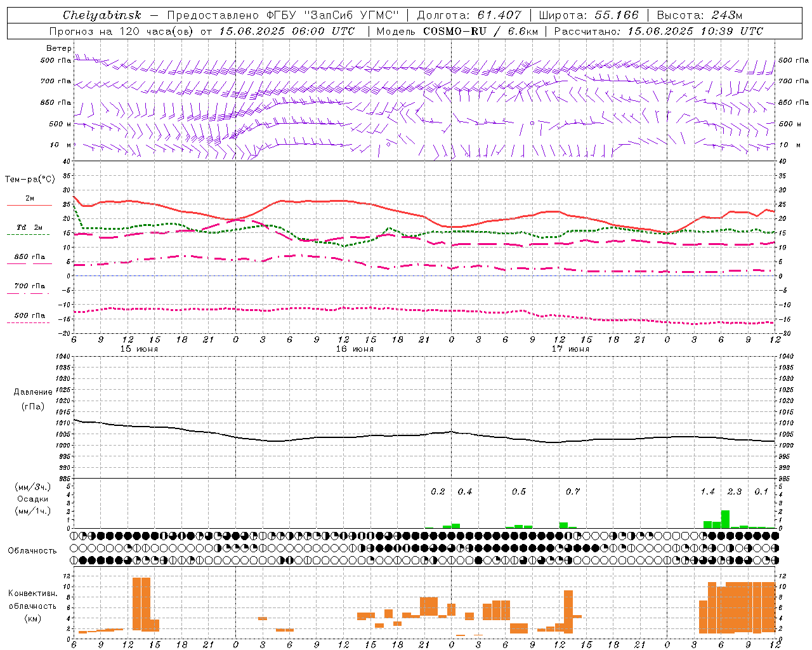Click the elevation value 243м

point(726,15)
